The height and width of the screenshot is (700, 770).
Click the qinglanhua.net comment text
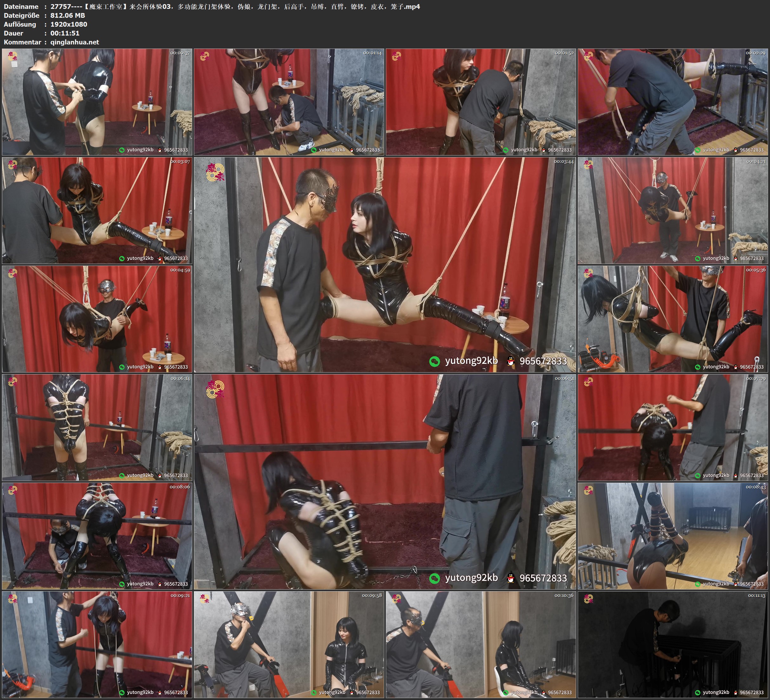click(75, 42)
